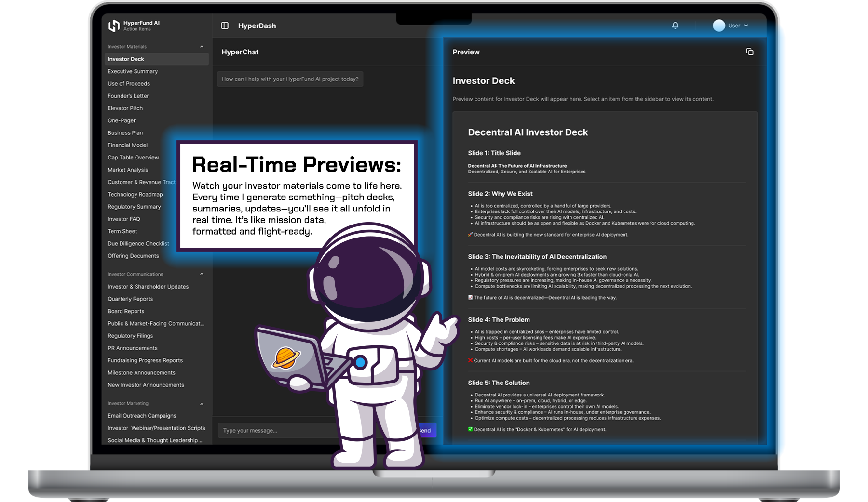Click the Slide 2: Why We Exist heading
868x502 pixels.
500,194
